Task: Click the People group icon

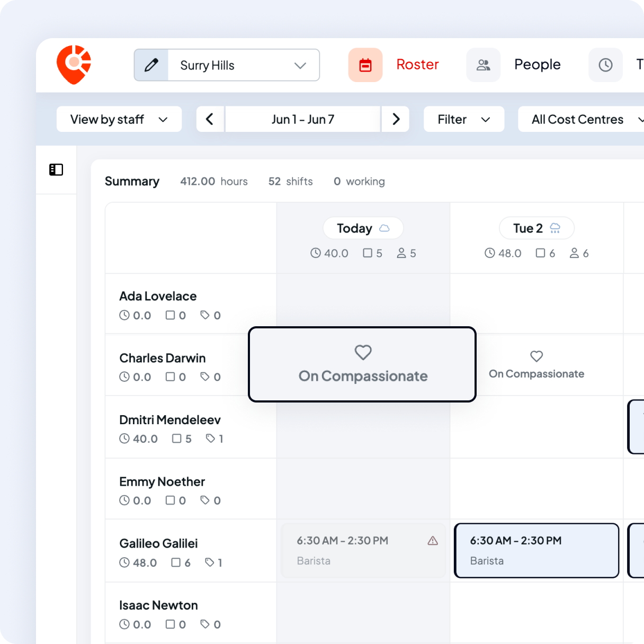Action: [483, 65]
